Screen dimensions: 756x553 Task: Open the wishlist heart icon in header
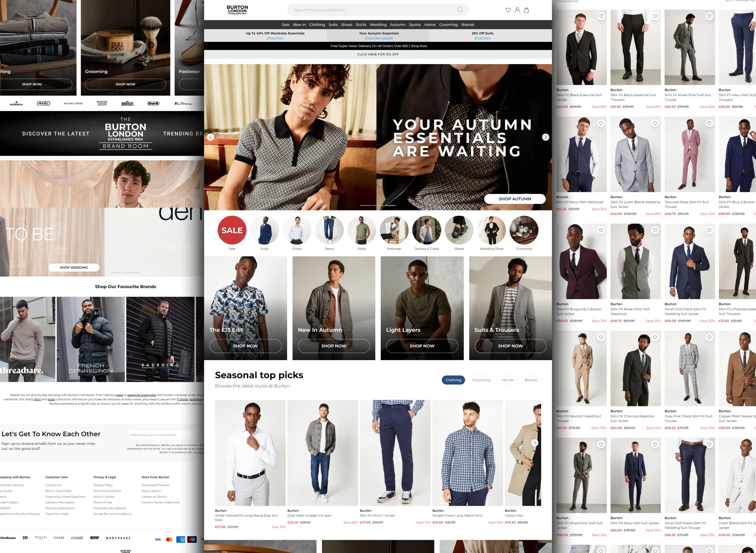point(508,10)
